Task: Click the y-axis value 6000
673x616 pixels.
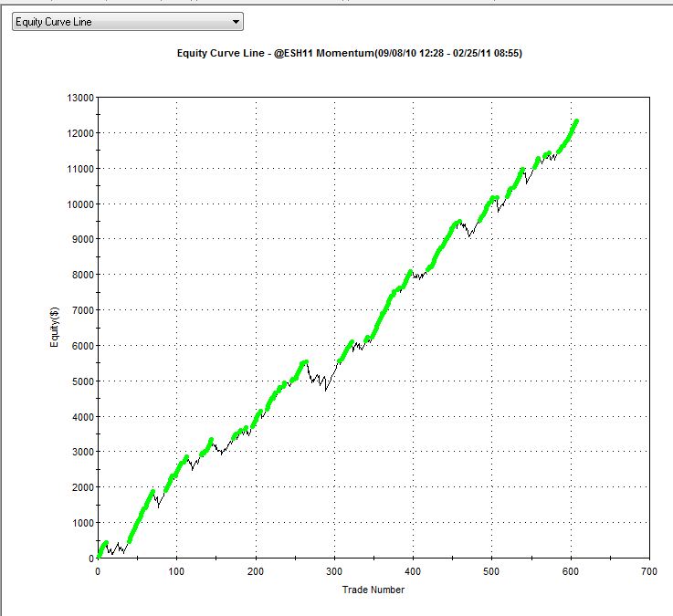Action: (83, 346)
